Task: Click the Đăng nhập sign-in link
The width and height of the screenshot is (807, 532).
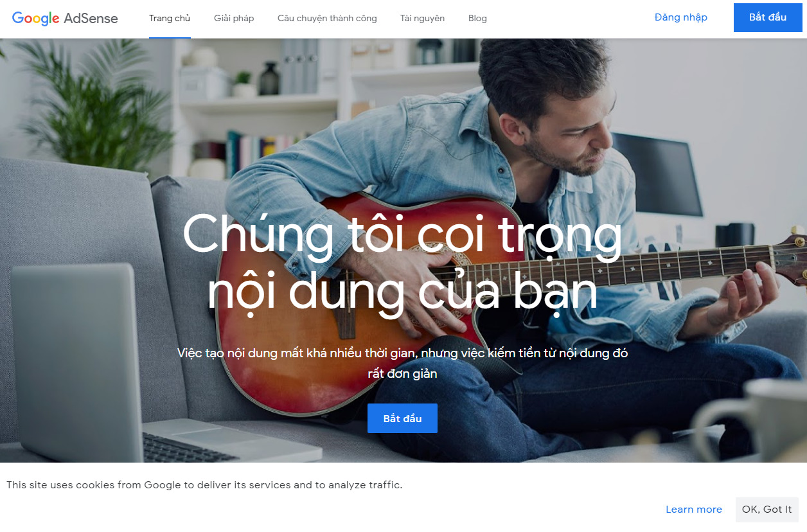Action: 681,17
